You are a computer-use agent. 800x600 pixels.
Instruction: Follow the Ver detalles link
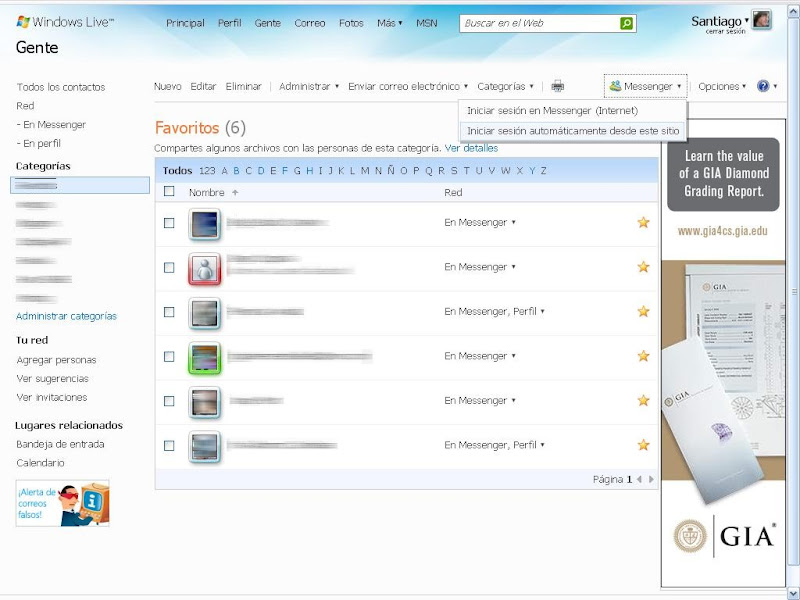[x=471, y=148]
